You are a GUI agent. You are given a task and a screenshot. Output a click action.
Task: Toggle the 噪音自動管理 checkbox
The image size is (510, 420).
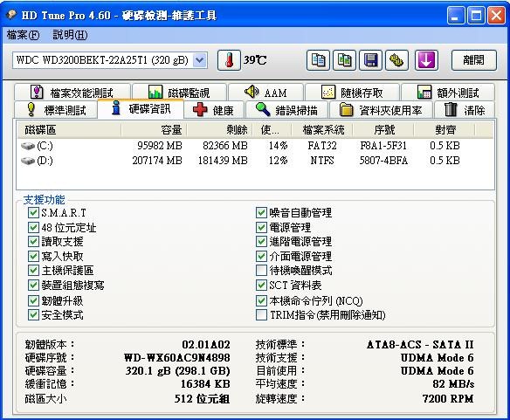point(261,213)
